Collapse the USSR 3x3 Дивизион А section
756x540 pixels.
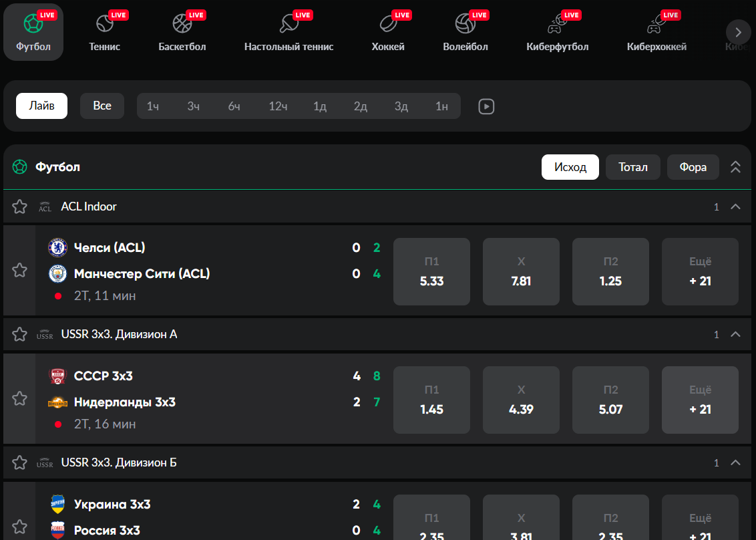[x=735, y=334]
